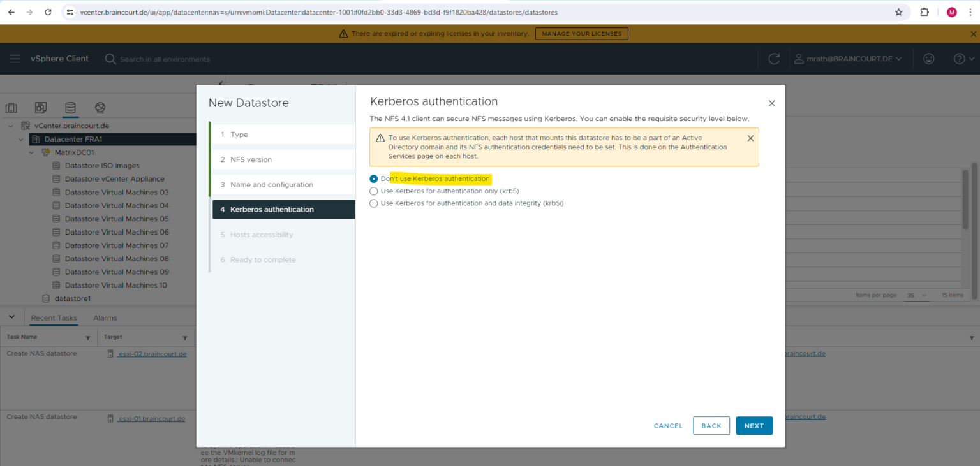The width and height of the screenshot is (980, 466).
Task: Select Datastore Virtual Machines 06
Action: pos(117,232)
